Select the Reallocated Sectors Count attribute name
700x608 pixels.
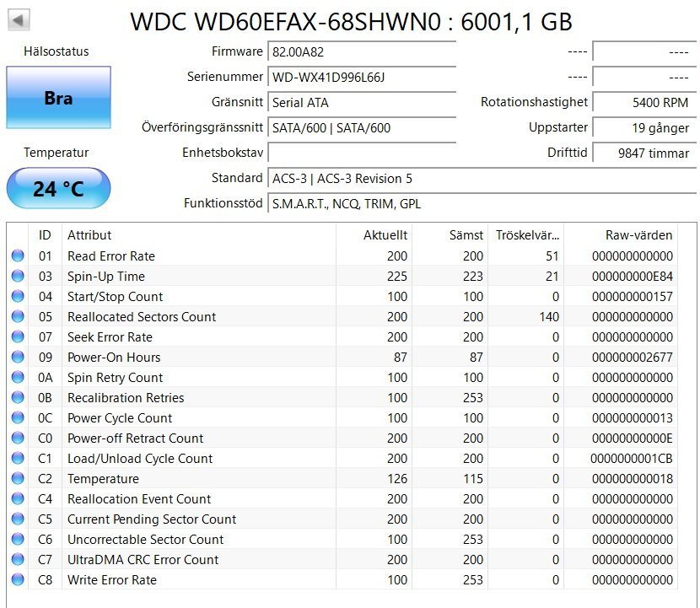click(142, 317)
